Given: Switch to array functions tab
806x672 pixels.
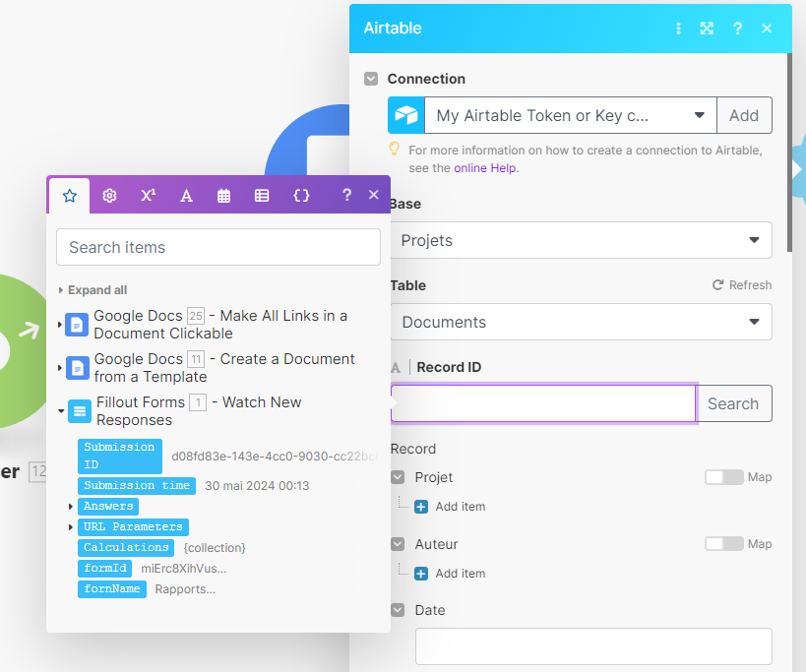Looking at the screenshot, I should [262, 196].
